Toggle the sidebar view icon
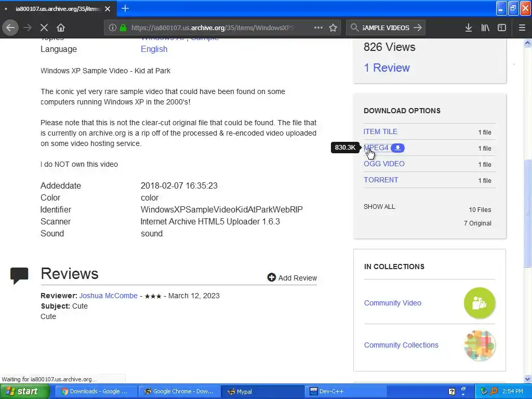Image resolution: width=532 pixels, height=399 pixels. (x=502, y=28)
